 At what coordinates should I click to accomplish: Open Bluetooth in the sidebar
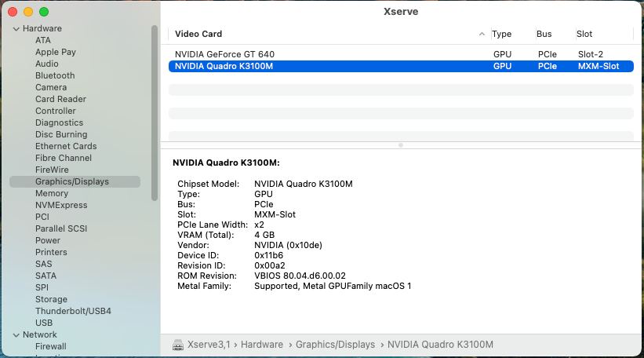point(55,75)
